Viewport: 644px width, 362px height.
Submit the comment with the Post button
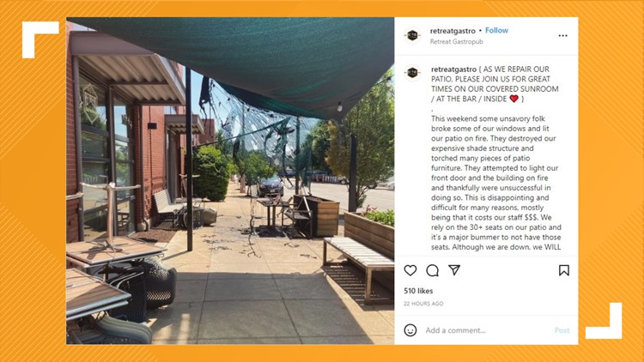562,330
